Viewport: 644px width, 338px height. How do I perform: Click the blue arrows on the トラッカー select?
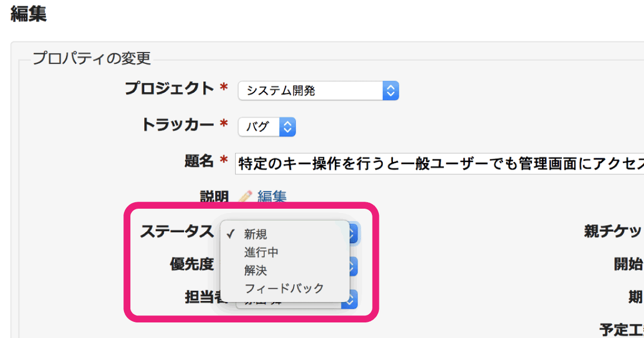coord(288,127)
